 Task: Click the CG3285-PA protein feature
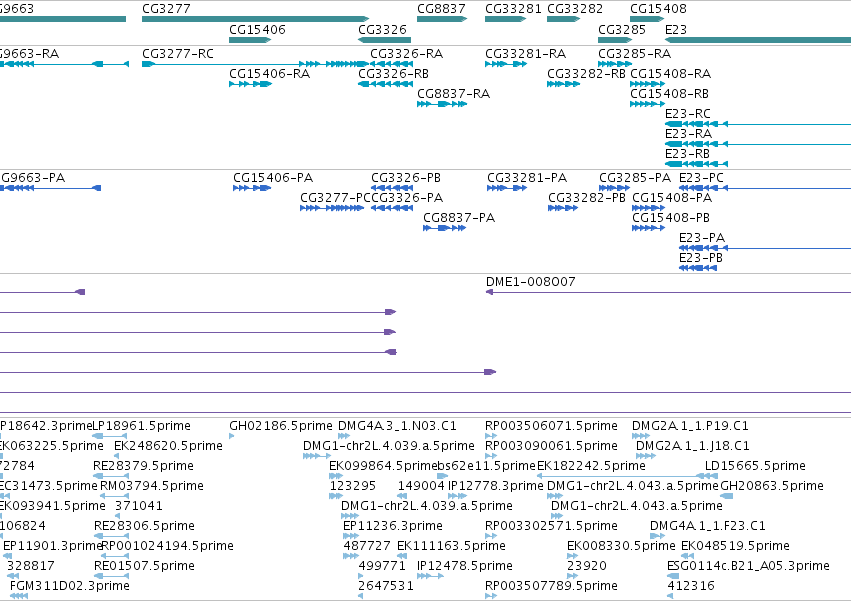point(614,188)
